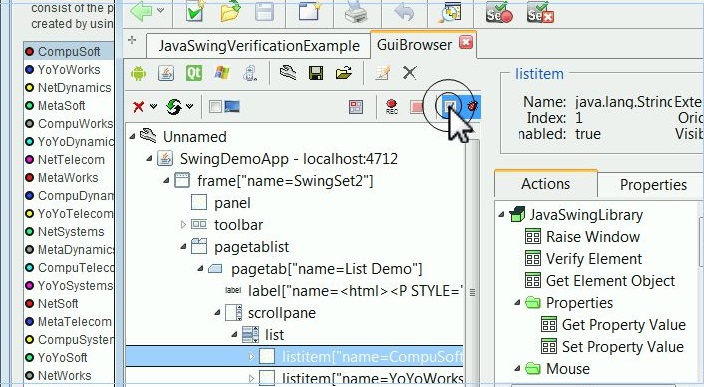Click the plus icon left of the tabs

coord(132,40)
